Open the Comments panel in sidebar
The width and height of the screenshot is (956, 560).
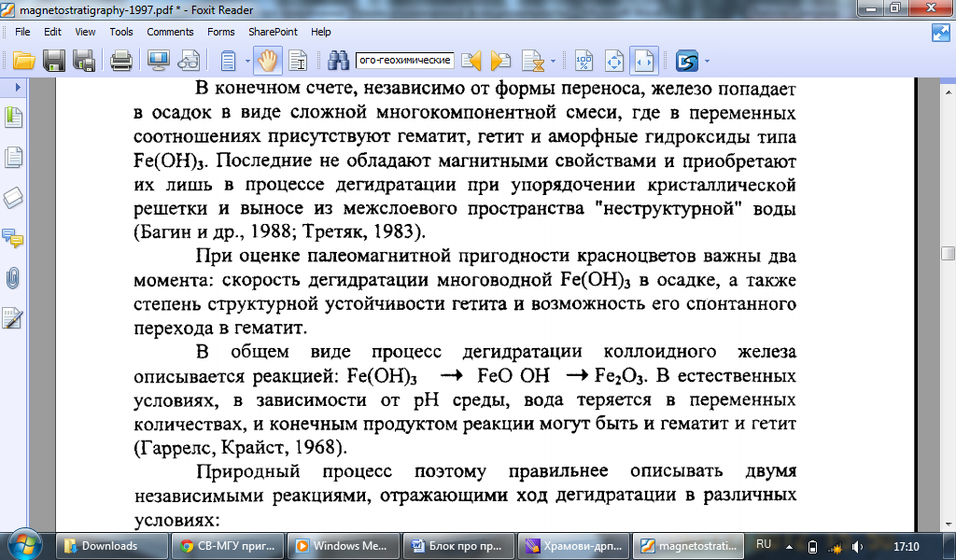(13, 238)
